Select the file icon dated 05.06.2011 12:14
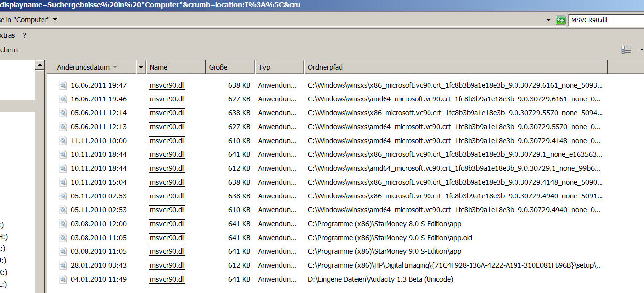The image size is (644, 293). 63,113
